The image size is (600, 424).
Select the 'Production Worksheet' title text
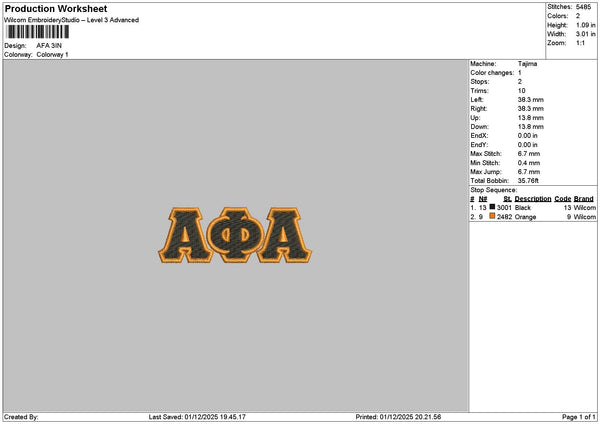coord(56,8)
